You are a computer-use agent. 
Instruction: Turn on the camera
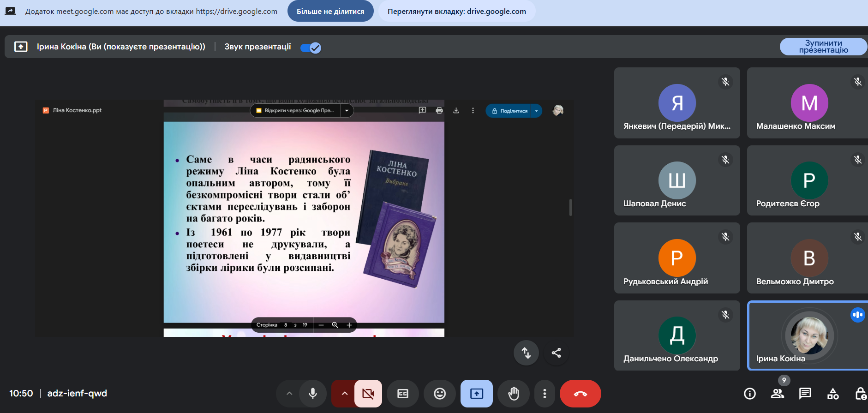[x=368, y=394]
